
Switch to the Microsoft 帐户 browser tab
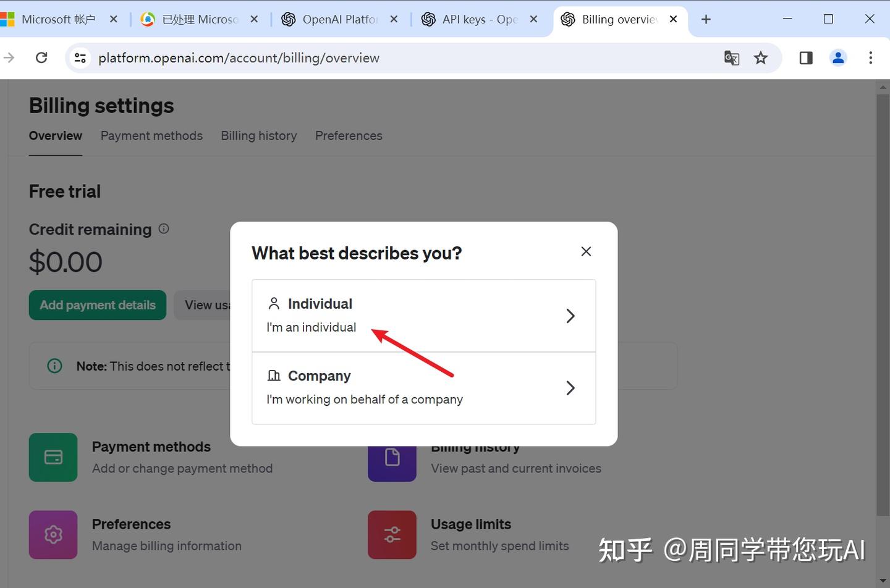coord(59,19)
